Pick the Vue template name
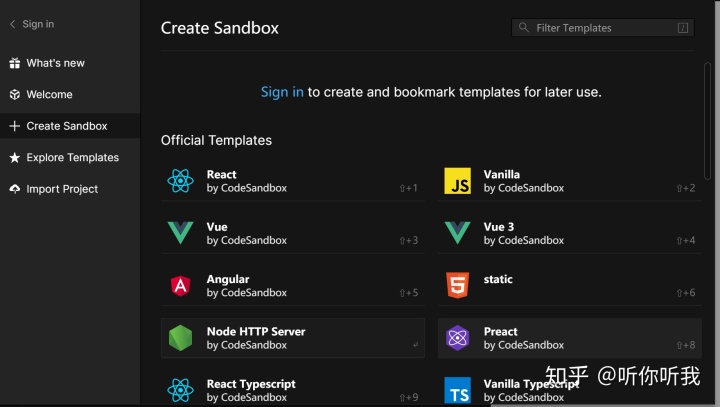This screenshot has width=720, height=407. pos(217,227)
